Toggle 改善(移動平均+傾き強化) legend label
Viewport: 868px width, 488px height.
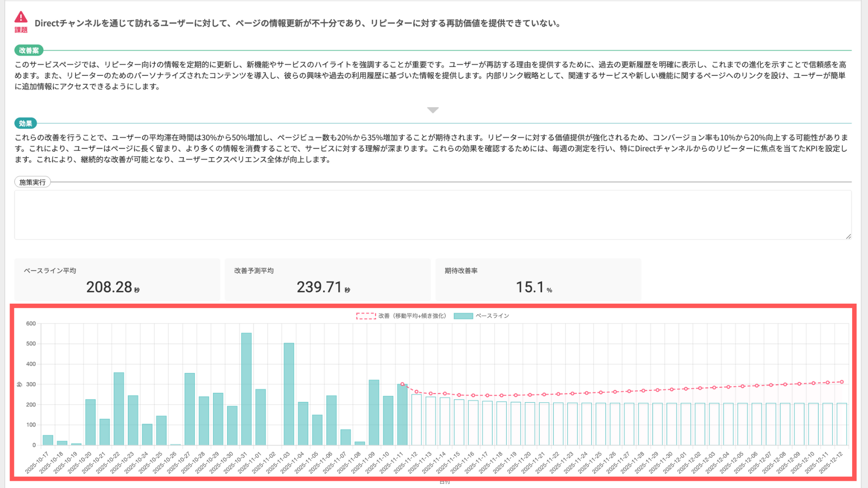point(412,316)
